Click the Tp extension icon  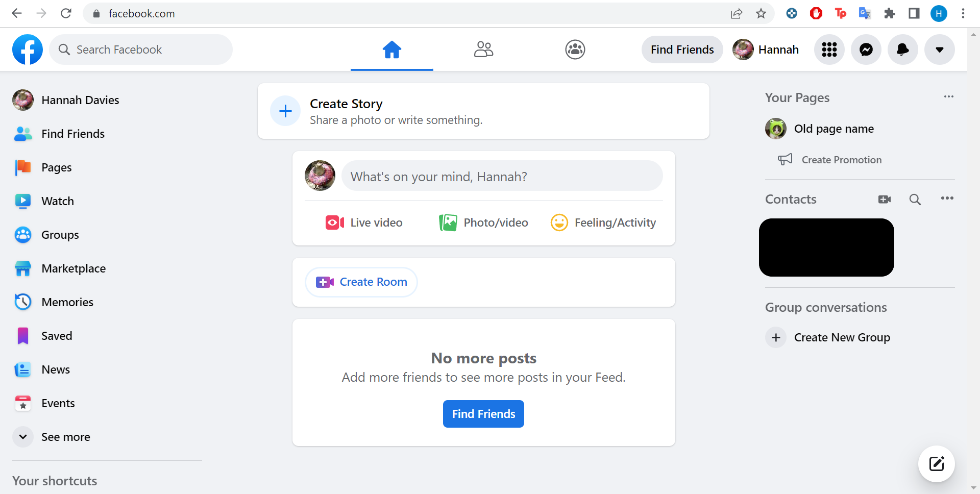tap(841, 13)
